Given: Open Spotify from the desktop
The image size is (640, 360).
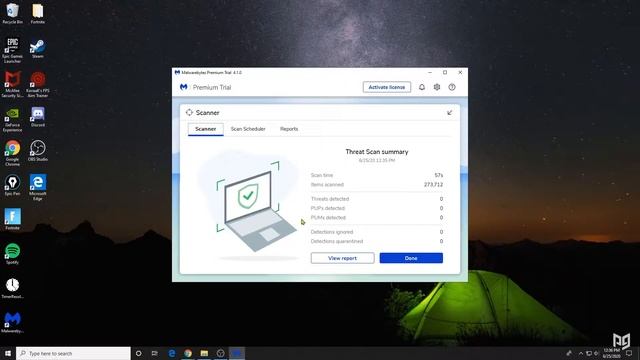Looking at the screenshot, I should (12, 254).
